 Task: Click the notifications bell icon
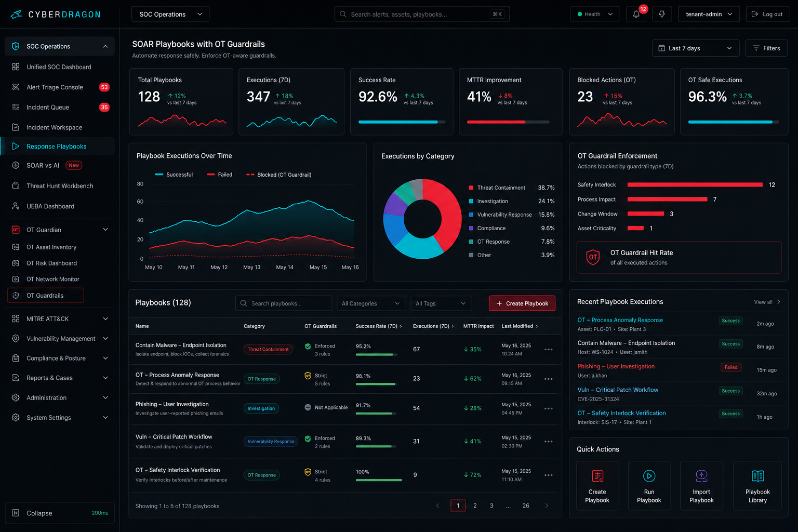[x=636, y=14]
